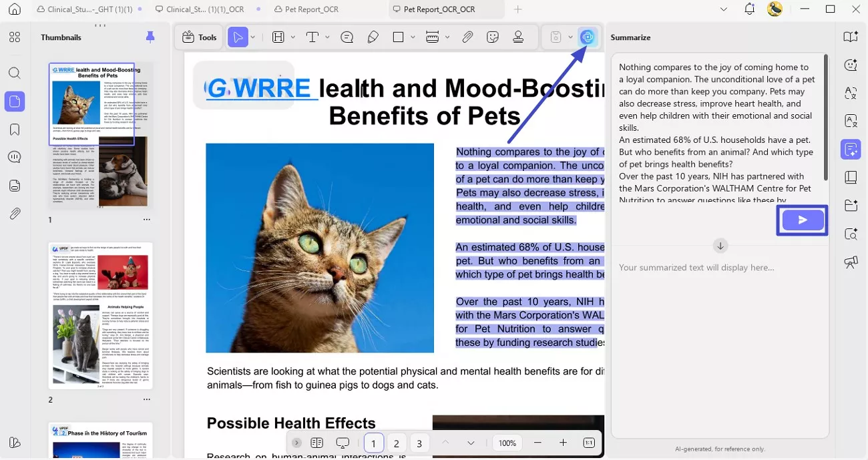Screen dimensions: 868x460
Task: Open the translate page icon
Action: click(x=851, y=121)
